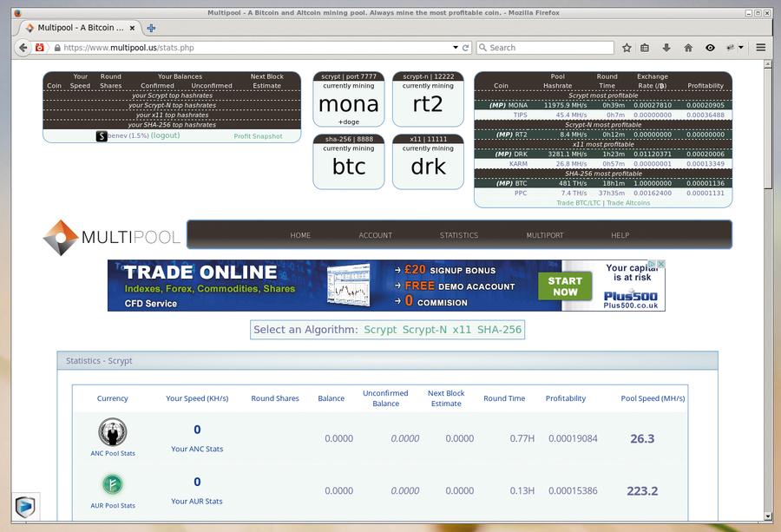Reload the page with refresh icon

[x=466, y=48]
